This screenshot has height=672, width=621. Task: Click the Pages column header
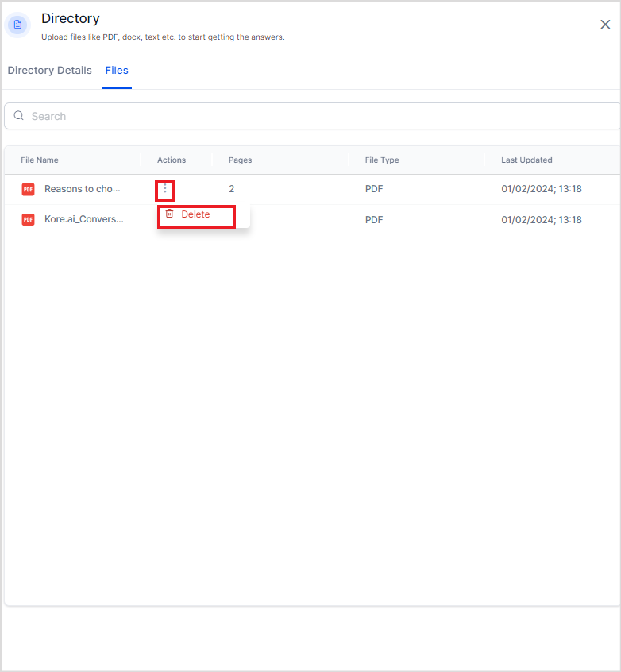click(x=240, y=160)
